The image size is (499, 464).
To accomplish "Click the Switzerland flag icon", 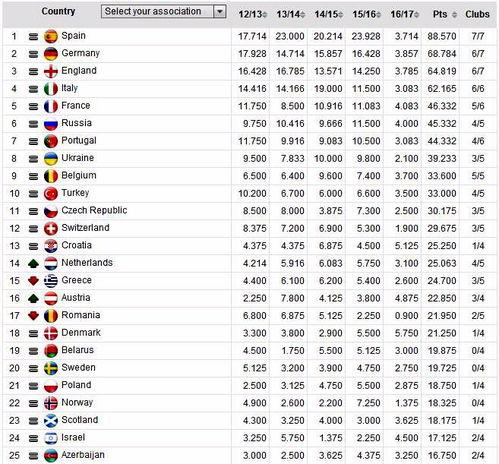I will click(x=51, y=229).
